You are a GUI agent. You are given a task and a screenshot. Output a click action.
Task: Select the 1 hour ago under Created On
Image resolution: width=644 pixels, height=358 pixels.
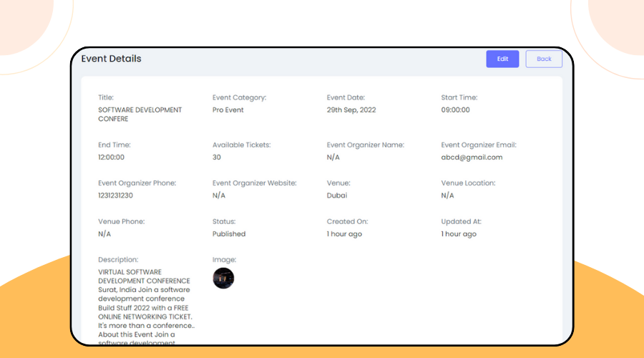tap(344, 234)
